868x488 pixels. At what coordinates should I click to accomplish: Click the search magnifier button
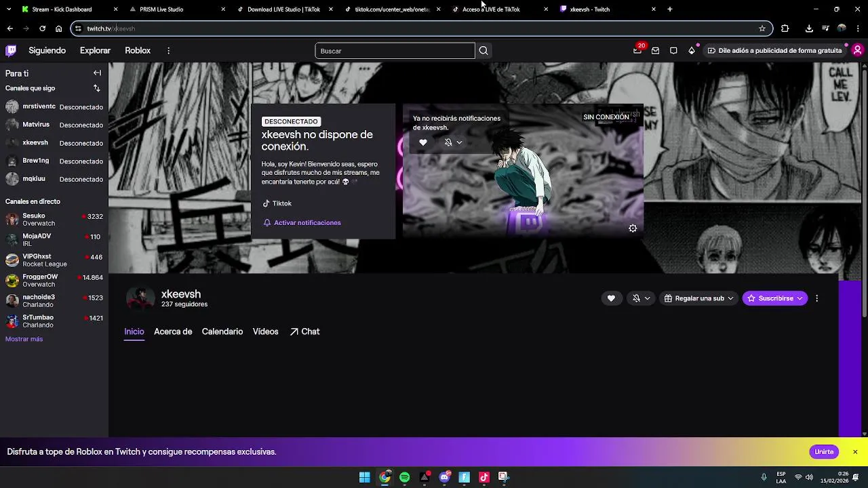(484, 51)
